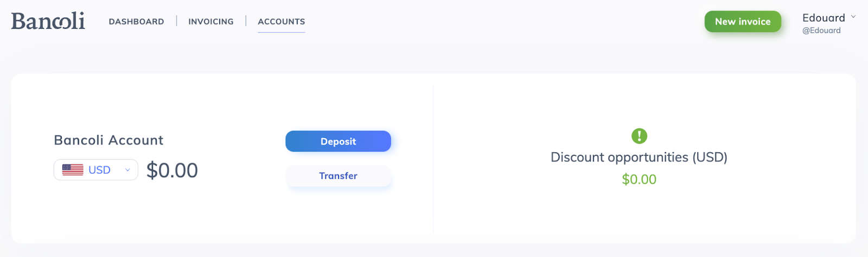Expand the user menu chevron beside Edouard
This screenshot has height=257, width=868.
[x=853, y=17]
